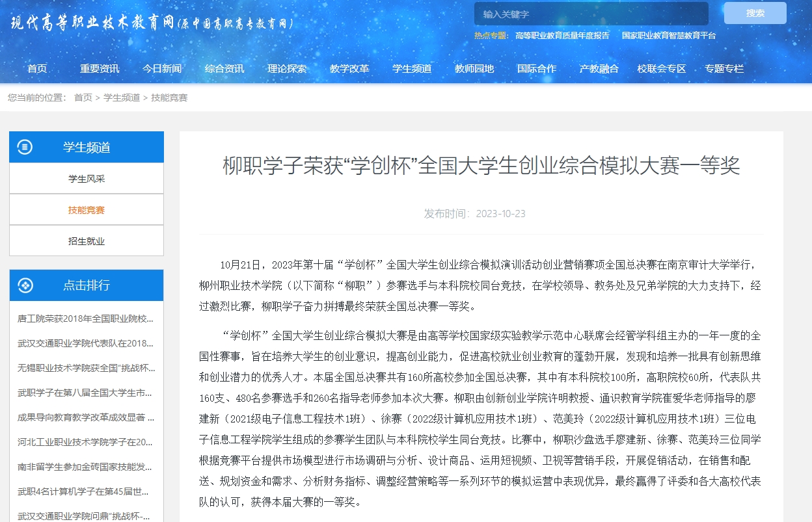Image resolution: width=812 pixels, height=522 pixels.
Task: Select 今日新闻 in the top navigation
Action: pos(162,69)
